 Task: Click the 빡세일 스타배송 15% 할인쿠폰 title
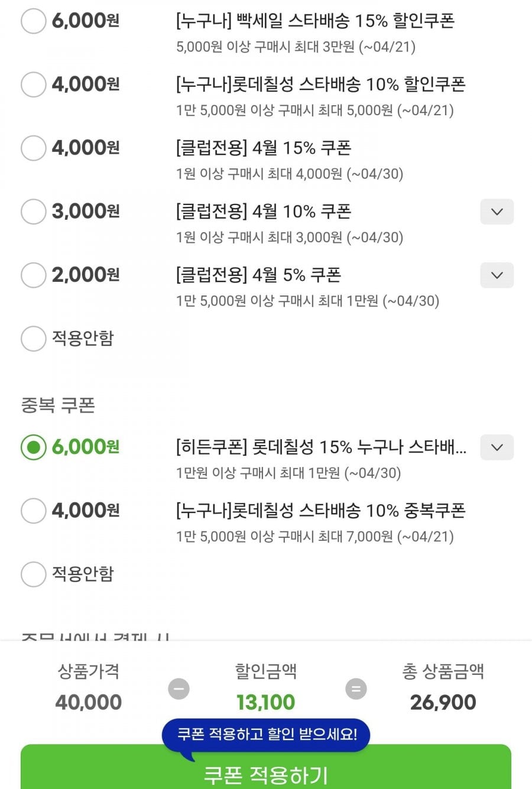tap(315, 21)
